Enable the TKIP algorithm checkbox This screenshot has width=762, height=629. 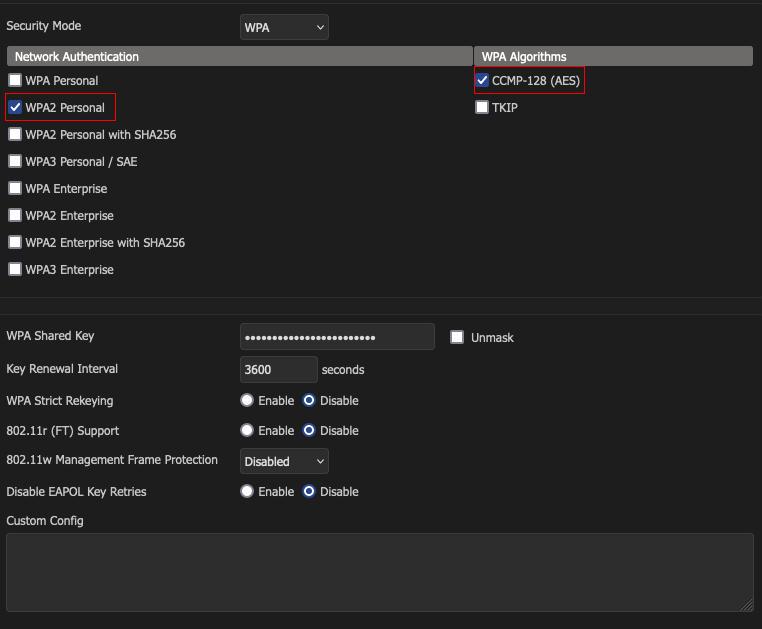pos(482,107)
